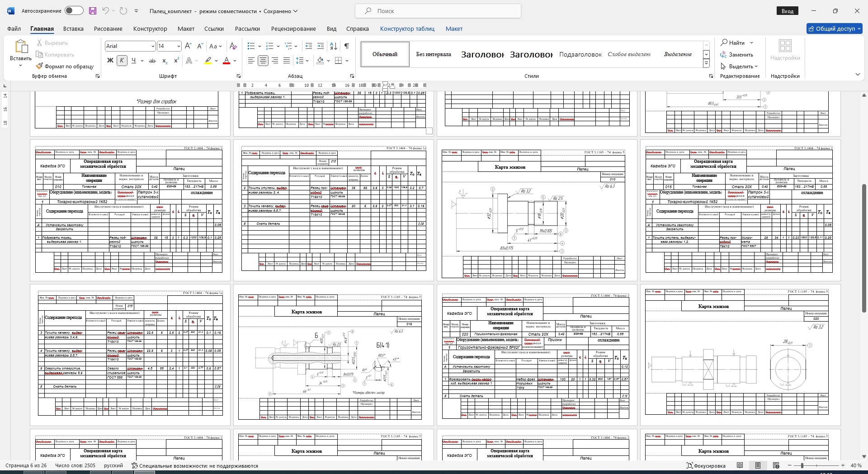Expand the styles gallery list
This screenshot has width=868, height=474.
pos(706,64)
